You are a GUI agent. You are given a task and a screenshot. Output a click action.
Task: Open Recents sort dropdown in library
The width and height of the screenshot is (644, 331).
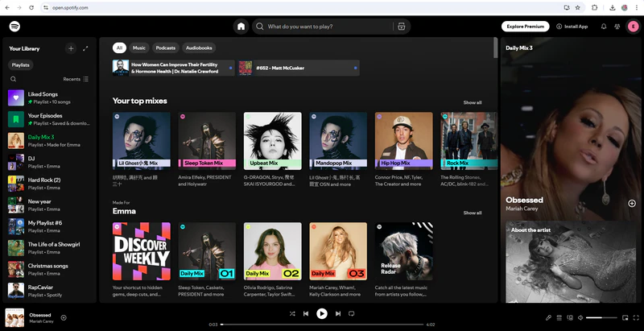76,79
